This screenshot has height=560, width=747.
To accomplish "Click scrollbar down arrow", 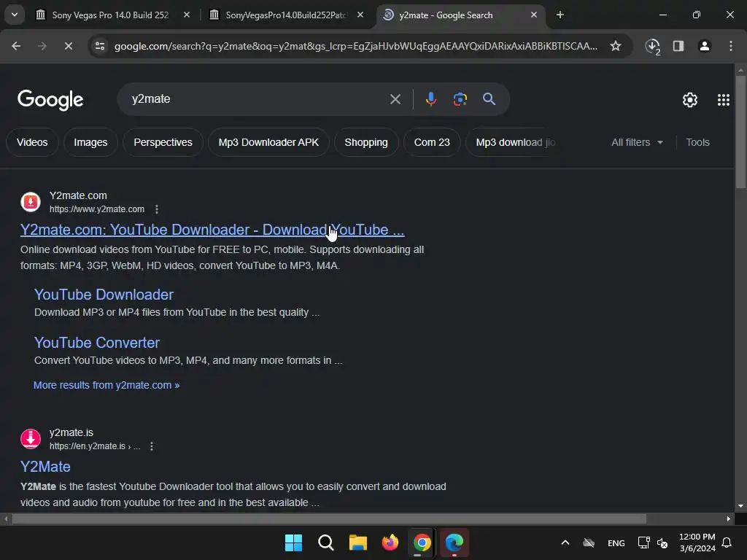I will coord(740,506).
